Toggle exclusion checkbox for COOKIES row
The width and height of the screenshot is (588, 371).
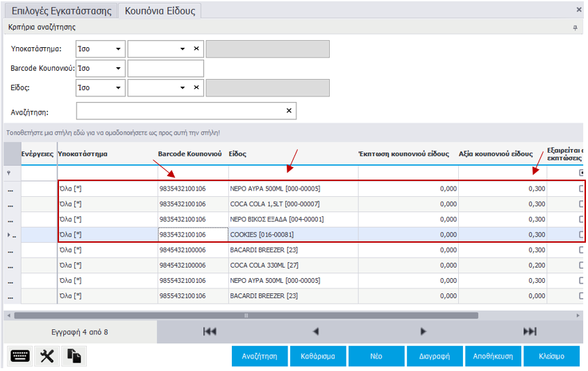pos(582,234)
